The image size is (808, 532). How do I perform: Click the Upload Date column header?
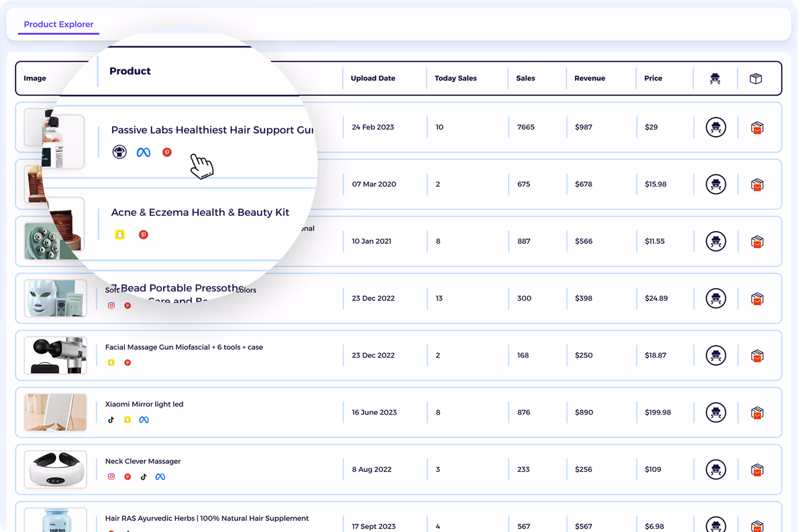point(373,78)
